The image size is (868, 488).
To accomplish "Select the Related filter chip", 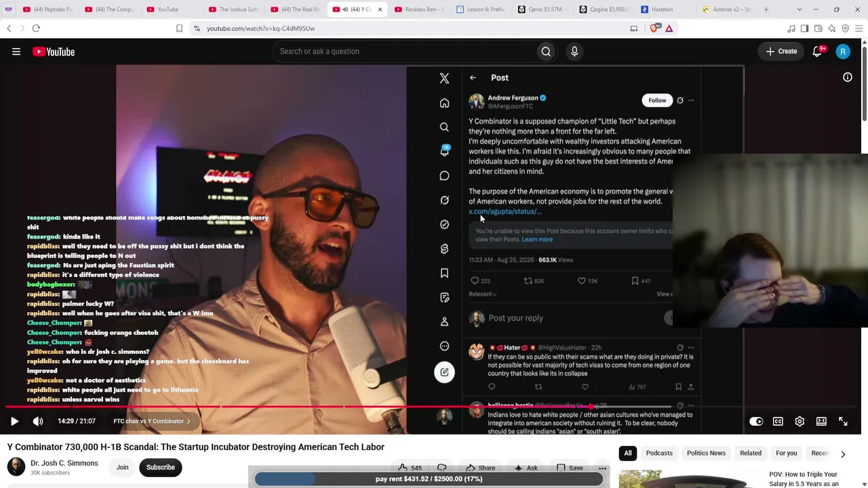I will click(751, 453).
